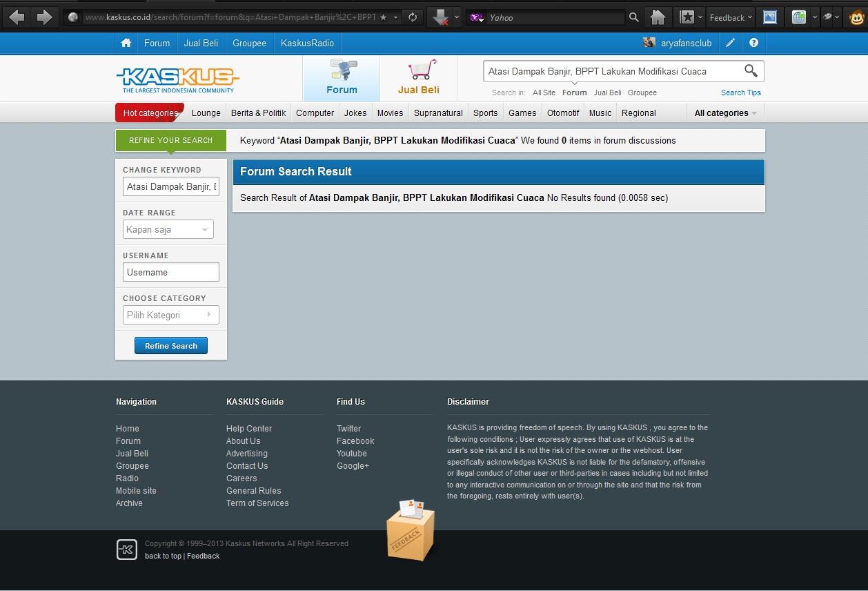The width and height of the screenshot is (868, 591).
Task: Reload the page using the refresh icon
Action: point(413,17)
